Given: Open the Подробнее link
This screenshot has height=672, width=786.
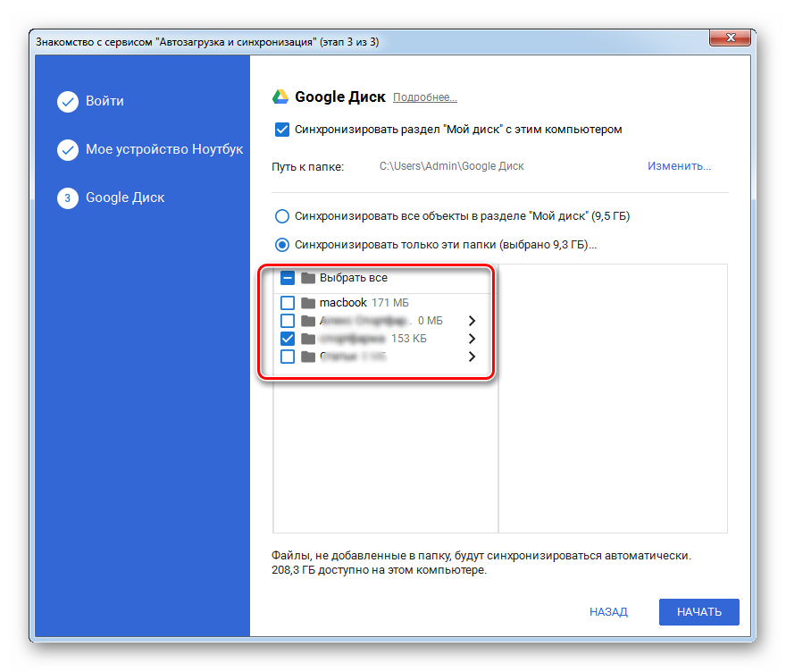Looking at the screenshot, I should tap(425, 97).
